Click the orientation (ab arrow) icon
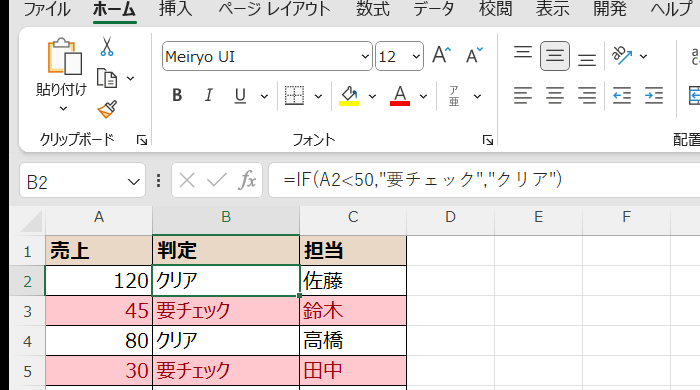The image size is (700, 390). 622,56
